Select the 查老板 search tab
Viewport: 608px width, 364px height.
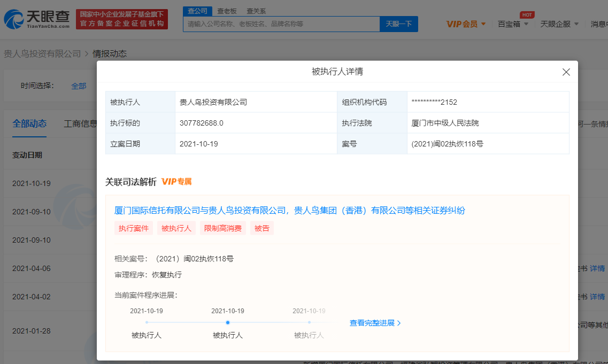(227, 11)
